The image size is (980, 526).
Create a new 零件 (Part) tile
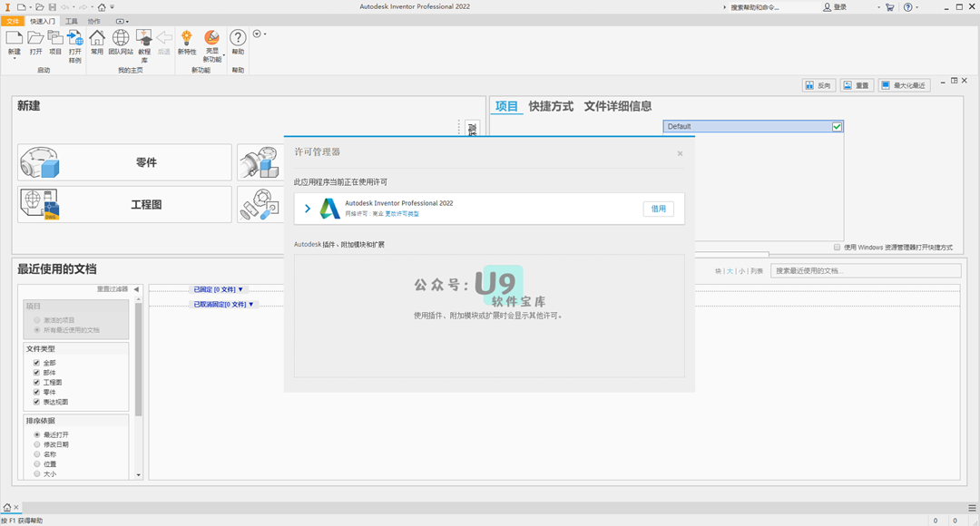tap(125, 162)
